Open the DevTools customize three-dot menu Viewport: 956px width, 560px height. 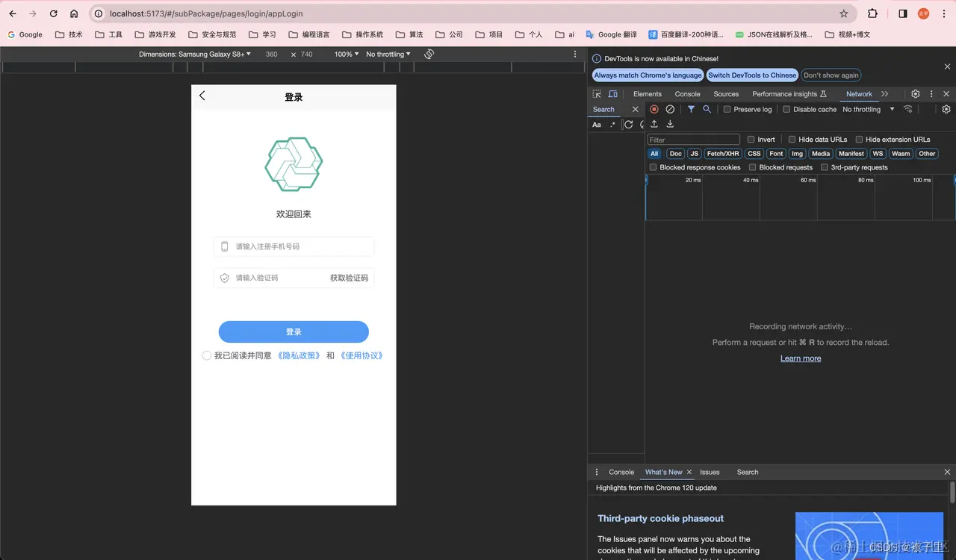point(931,94)
